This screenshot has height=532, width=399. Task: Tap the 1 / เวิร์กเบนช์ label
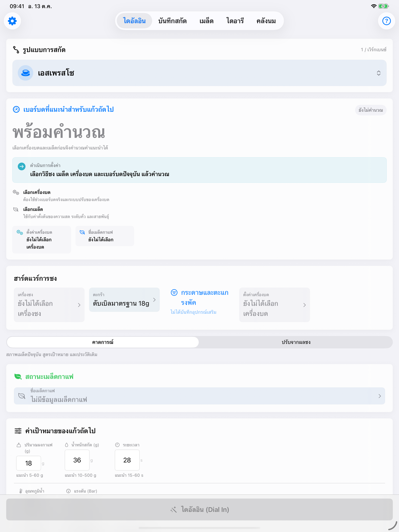tap(374, 50)
